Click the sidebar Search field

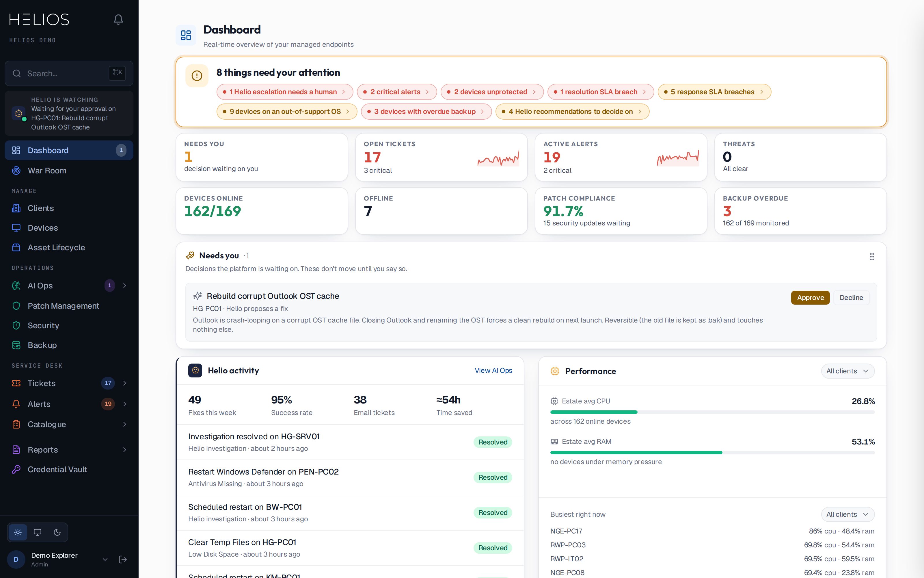(69, 73)
